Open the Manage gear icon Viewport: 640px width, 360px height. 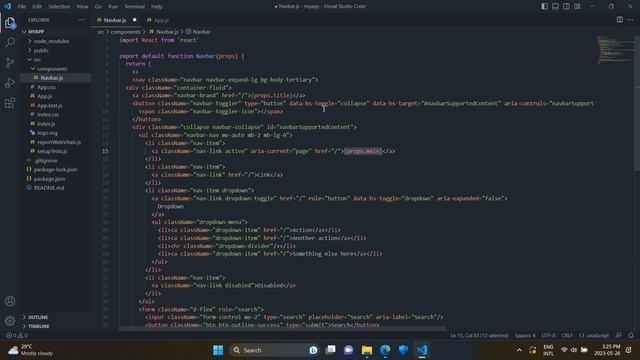pyautogui.click(x=10, y=321)
